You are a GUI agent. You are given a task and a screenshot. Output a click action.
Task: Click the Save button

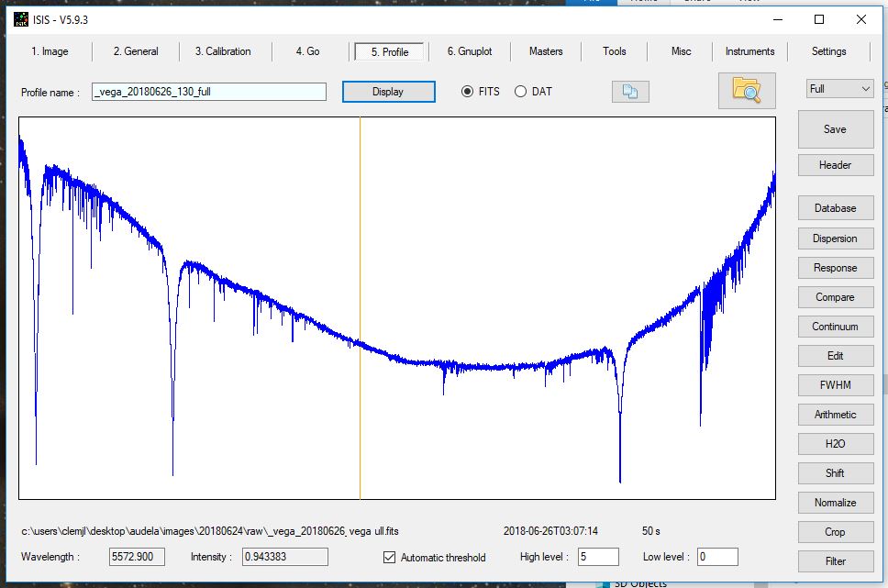pos(835,129)
